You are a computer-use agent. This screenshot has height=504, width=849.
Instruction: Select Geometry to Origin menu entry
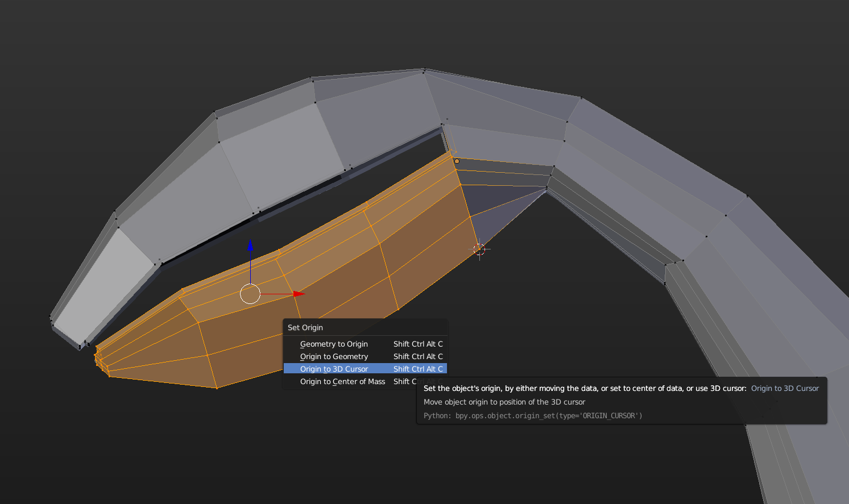pos(365,344)
